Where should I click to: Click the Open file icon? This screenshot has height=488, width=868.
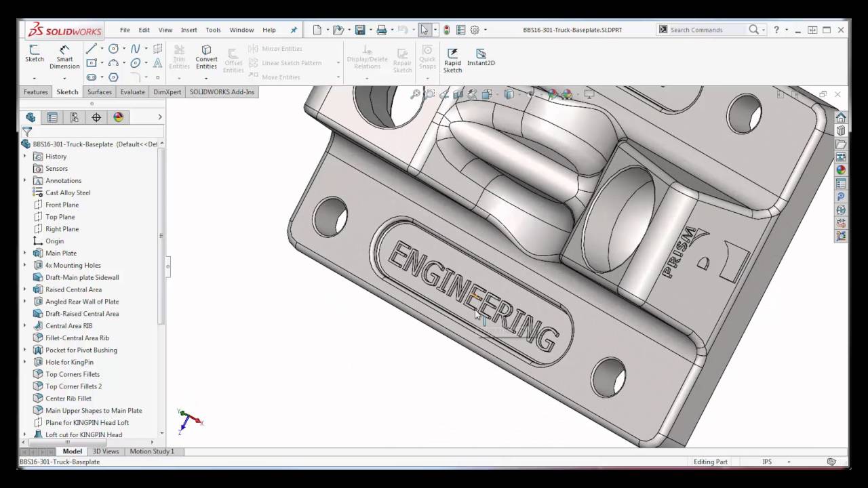tap(338, 30)
